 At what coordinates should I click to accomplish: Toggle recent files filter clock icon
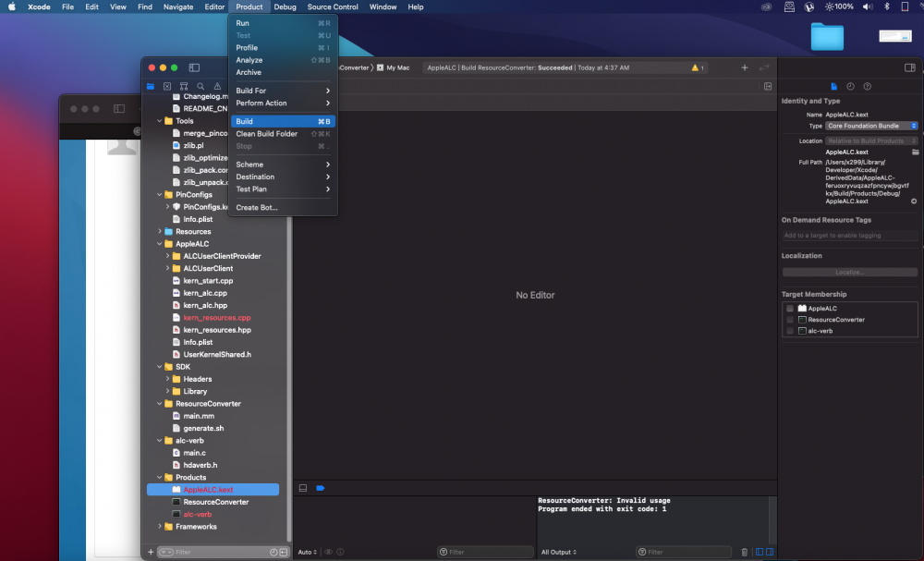click(x=274, y=552)
